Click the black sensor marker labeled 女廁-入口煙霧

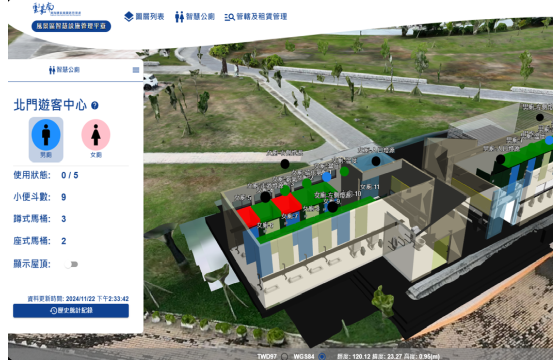[x=376, y=161]
